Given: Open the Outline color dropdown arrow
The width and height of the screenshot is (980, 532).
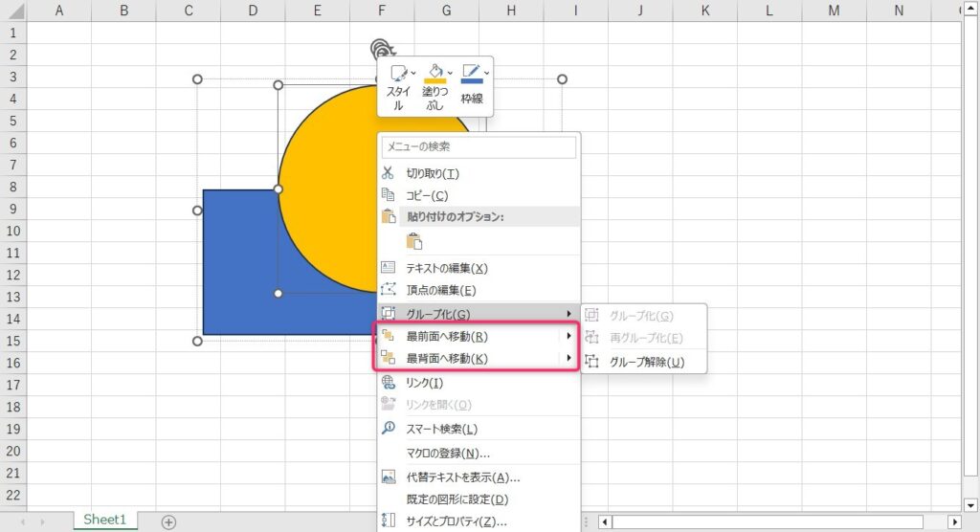Looking at the screenshot, I should coord(486,72).
